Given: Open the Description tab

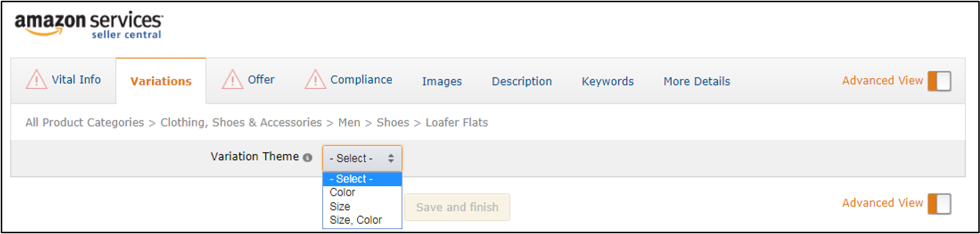Looking at the screenshot, I should 521,81.
